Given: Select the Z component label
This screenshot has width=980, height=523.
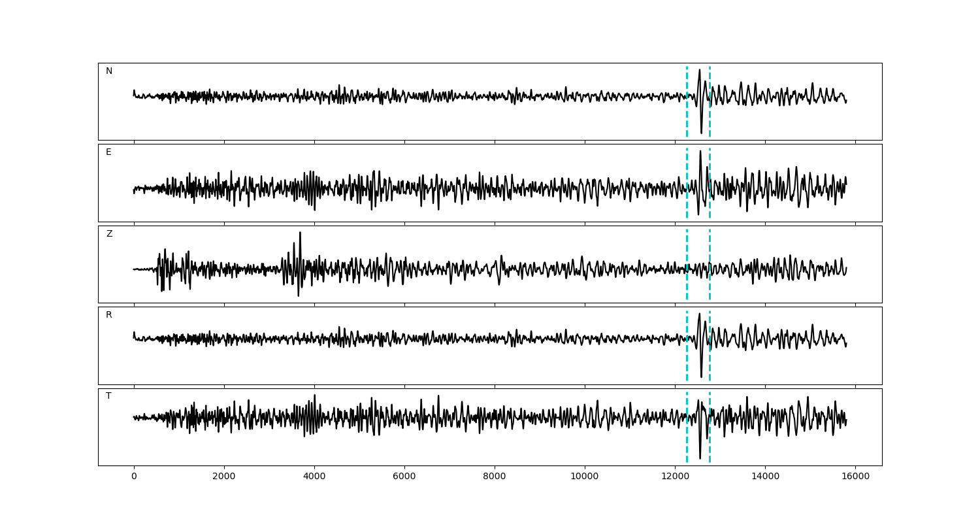Looking at the screenshot, I should pyautogui.click(x=109, y=234).
